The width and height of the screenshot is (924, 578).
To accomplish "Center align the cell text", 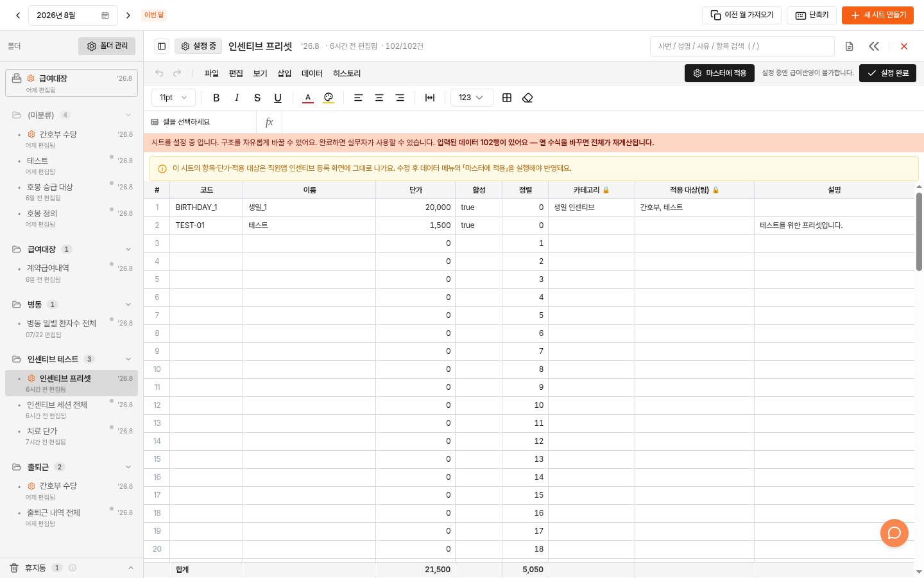I will click(x=379, y=98).
